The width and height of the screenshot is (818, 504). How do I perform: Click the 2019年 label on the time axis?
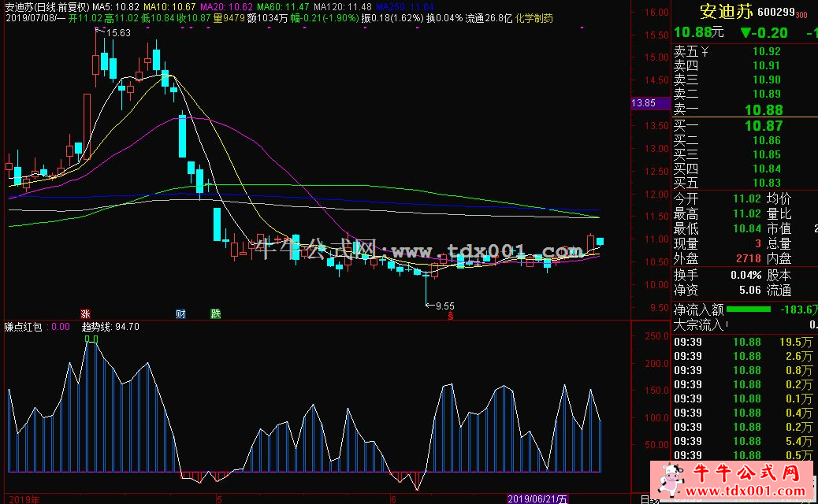(x=24, y=499)
